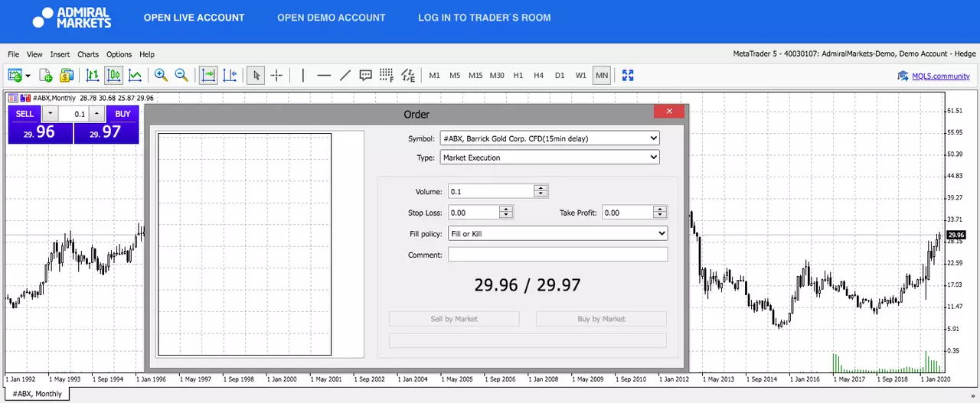Open the Fill policy dropdown
980x403 pixels.
[x=558, y=233]
